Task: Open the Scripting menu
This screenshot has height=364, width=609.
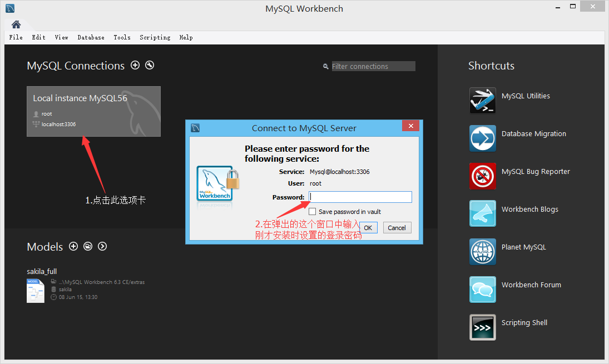Action: tap(155, 37)
